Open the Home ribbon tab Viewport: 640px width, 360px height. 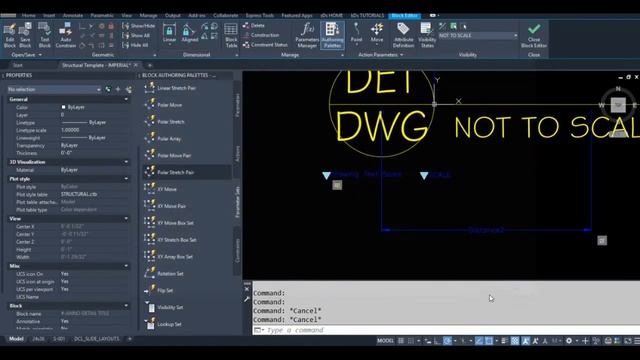(x=28, y=16)
